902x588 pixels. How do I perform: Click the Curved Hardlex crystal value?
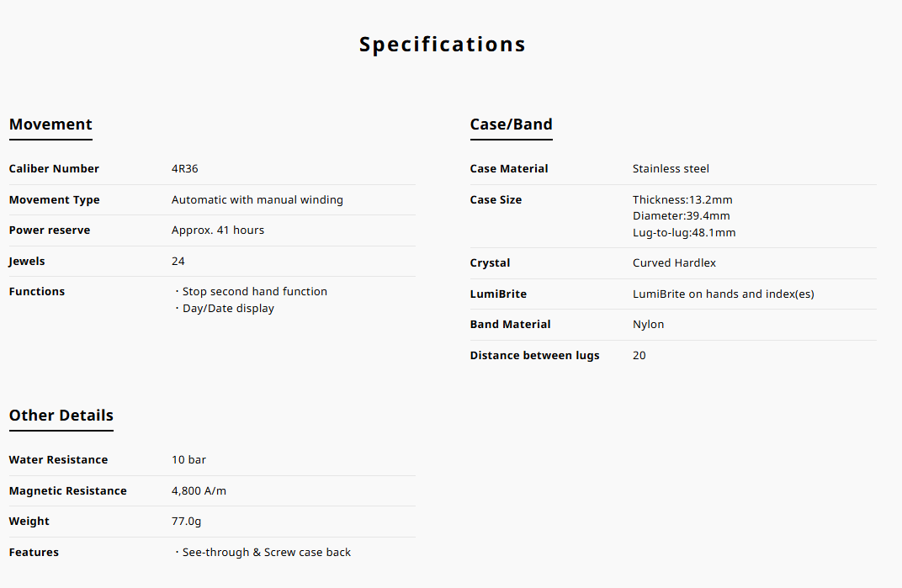click(x=674, y=263)
